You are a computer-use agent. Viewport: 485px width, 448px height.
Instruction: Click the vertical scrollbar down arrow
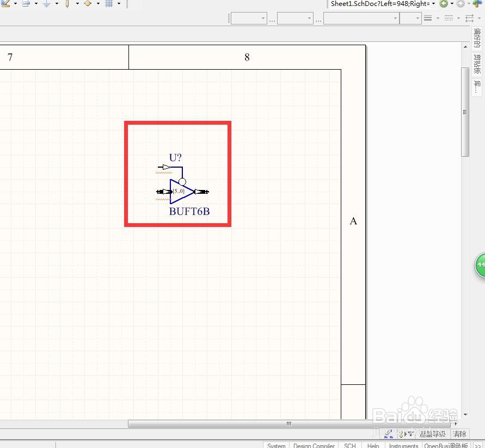[x=465, y=415]
